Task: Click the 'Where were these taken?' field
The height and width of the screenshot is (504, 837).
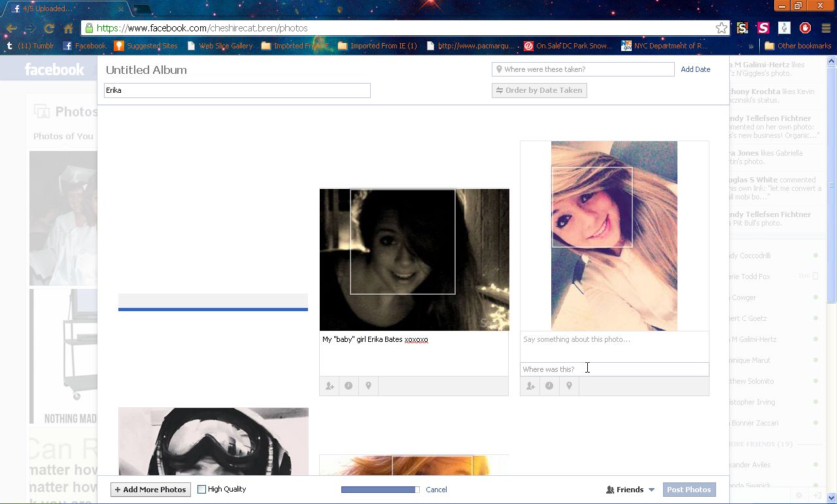Action: click(x=583, y=69)
